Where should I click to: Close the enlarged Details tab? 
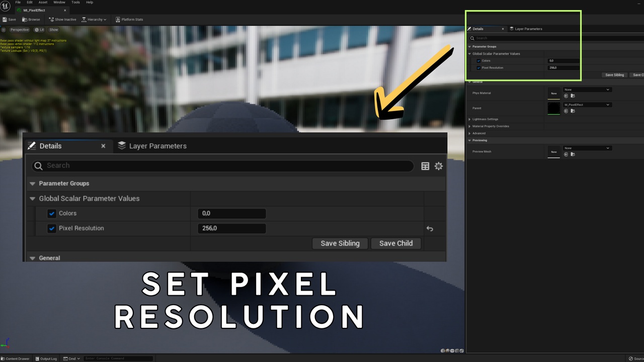(103, 146)
